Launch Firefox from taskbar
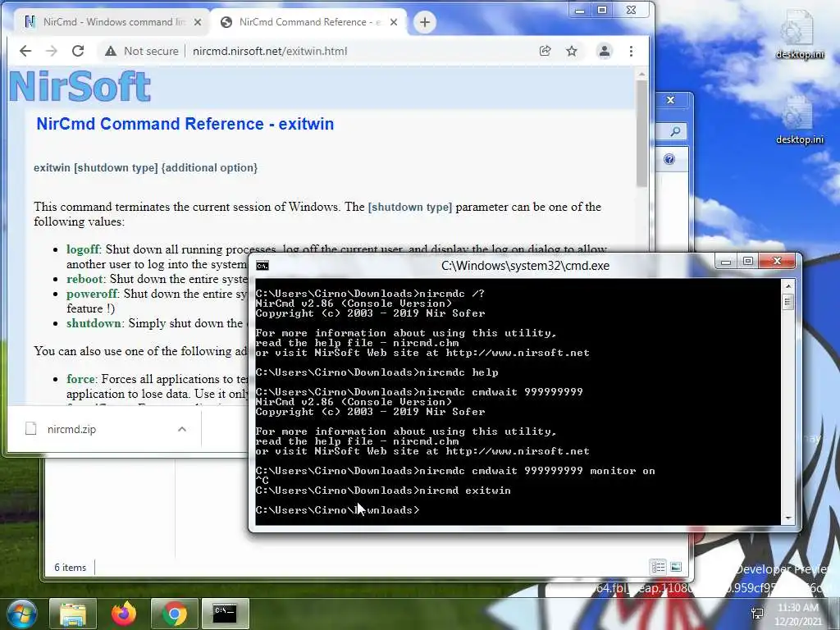The height and width of the screenshot is (630, 840). coord(124,614)
